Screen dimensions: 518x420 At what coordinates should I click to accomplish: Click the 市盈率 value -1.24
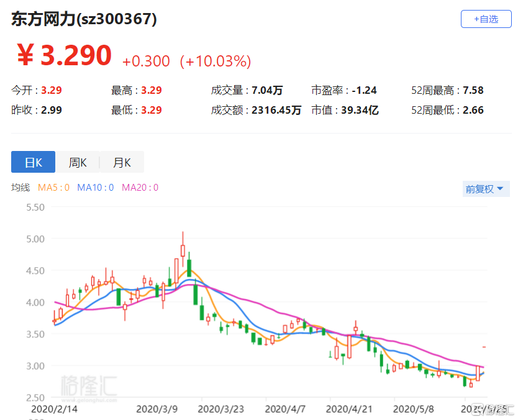pos(364,90)
